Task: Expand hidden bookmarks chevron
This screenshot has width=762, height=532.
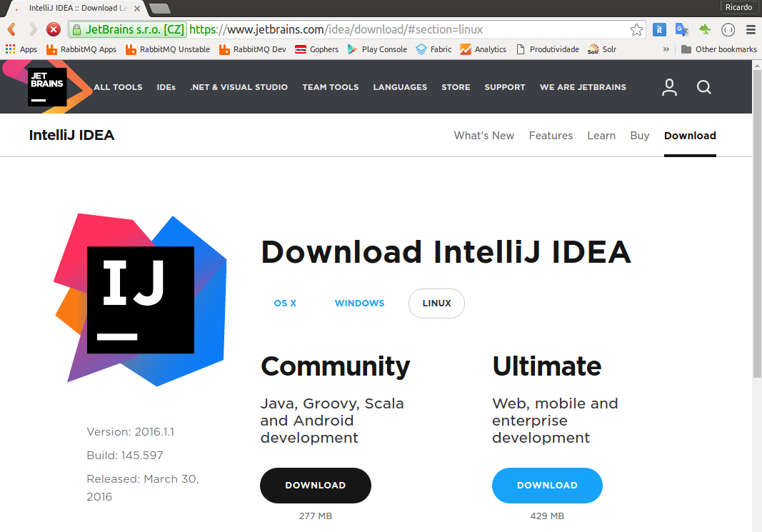Action: coord(666,49)
